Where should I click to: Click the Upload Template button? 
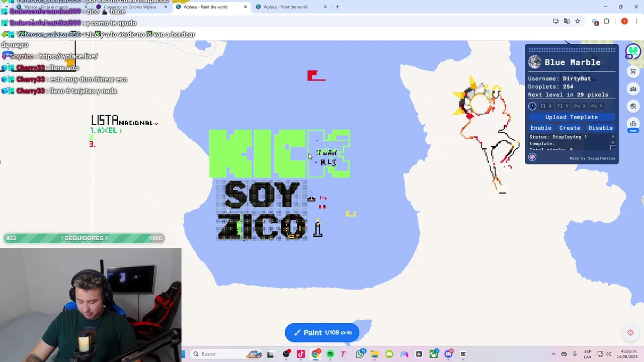point(572,117)
